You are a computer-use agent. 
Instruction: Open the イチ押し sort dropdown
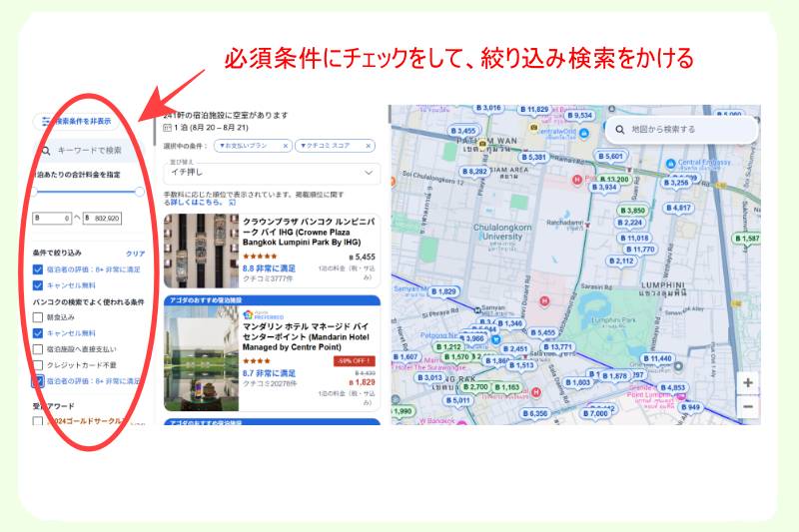point(272,173)
